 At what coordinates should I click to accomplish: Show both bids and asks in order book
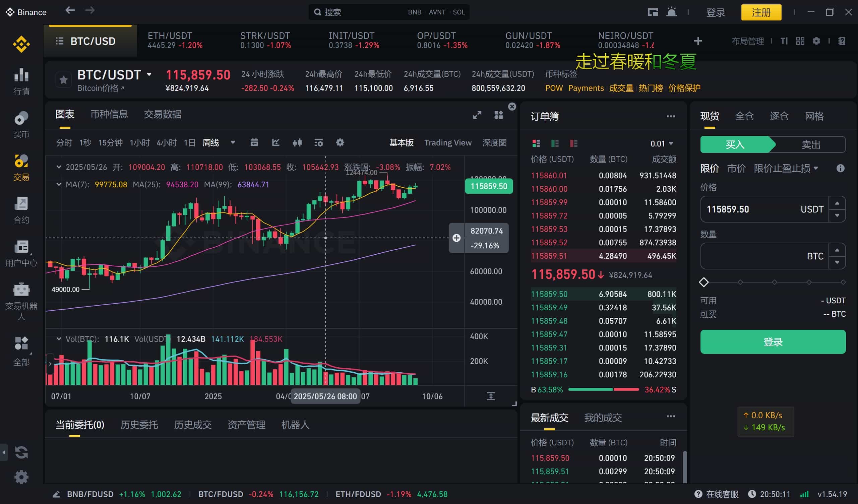[x=536, y=143]
